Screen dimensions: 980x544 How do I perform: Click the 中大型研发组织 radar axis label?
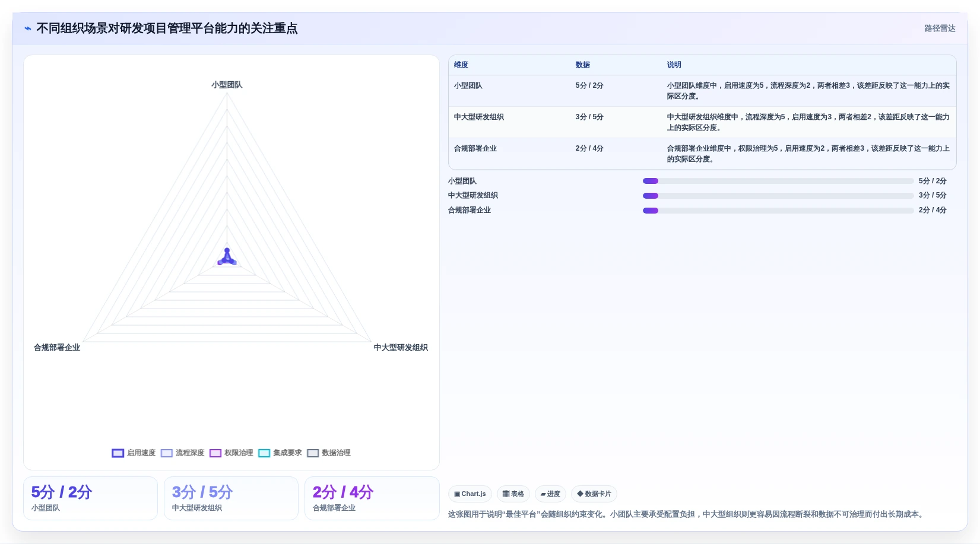click(401, 348)
